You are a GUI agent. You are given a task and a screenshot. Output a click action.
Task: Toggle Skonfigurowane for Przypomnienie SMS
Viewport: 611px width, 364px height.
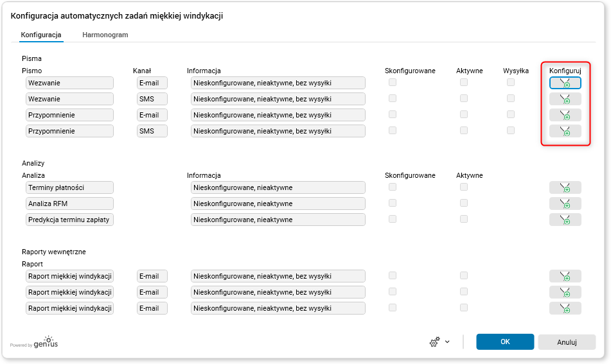click(x=393, y=130)
